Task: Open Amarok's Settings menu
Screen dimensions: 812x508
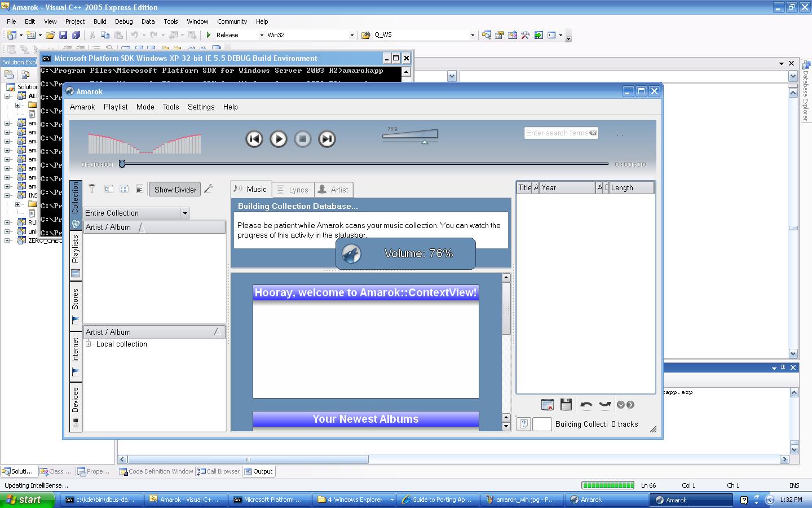Action: 201,107
